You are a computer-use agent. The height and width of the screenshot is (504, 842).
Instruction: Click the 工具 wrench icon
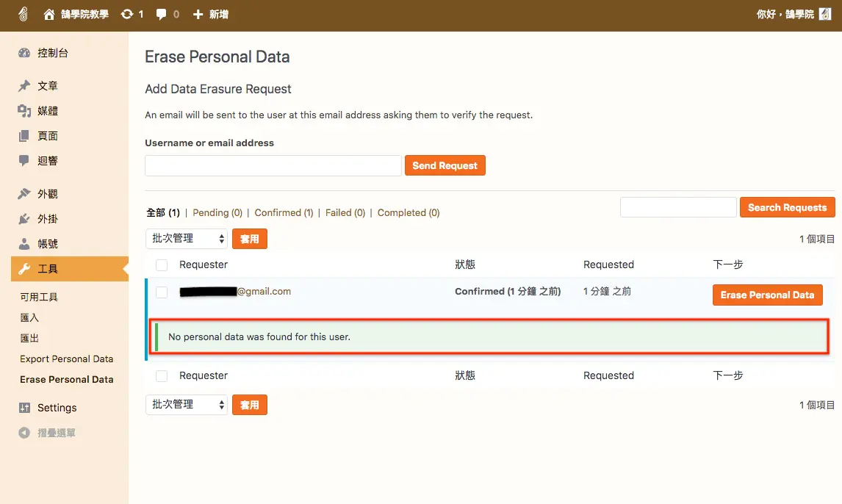24,269
